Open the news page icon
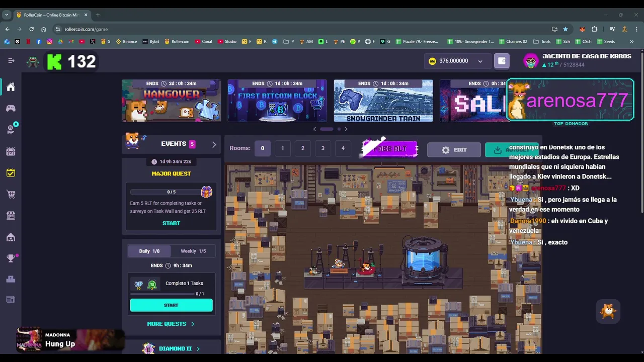This screenshot has width=644, height=362. tap(11, 300)
